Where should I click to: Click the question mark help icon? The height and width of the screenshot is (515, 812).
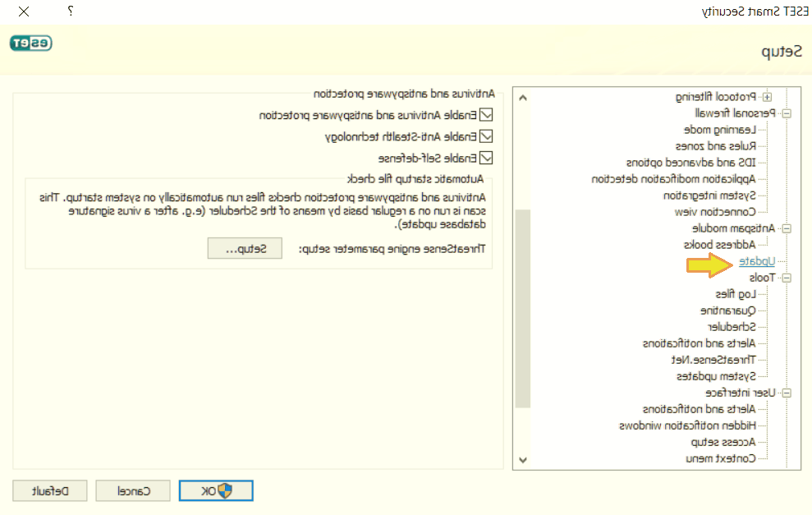tap(71, 11)
